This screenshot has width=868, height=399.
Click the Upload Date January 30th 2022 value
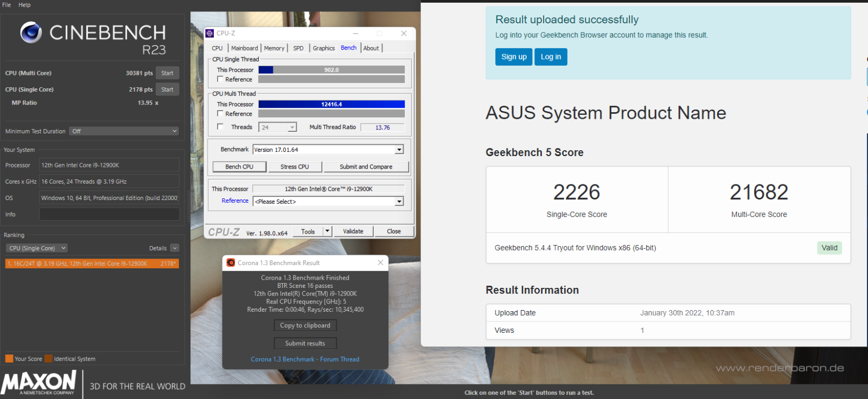point(687,313)
